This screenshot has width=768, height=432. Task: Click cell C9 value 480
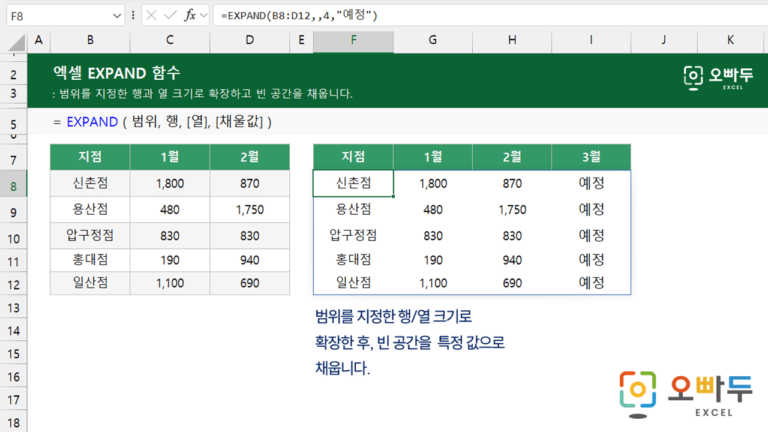[170, 210]
